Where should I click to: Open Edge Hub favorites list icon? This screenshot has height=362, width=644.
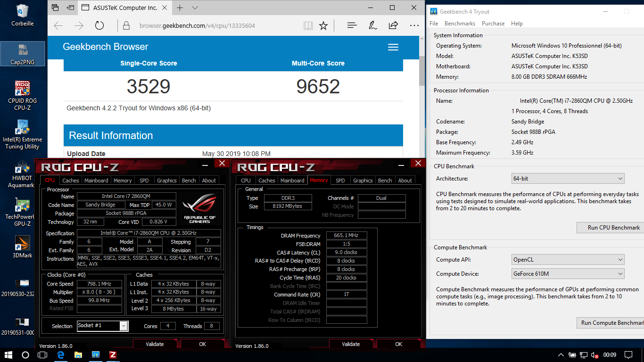pos(352,25)
